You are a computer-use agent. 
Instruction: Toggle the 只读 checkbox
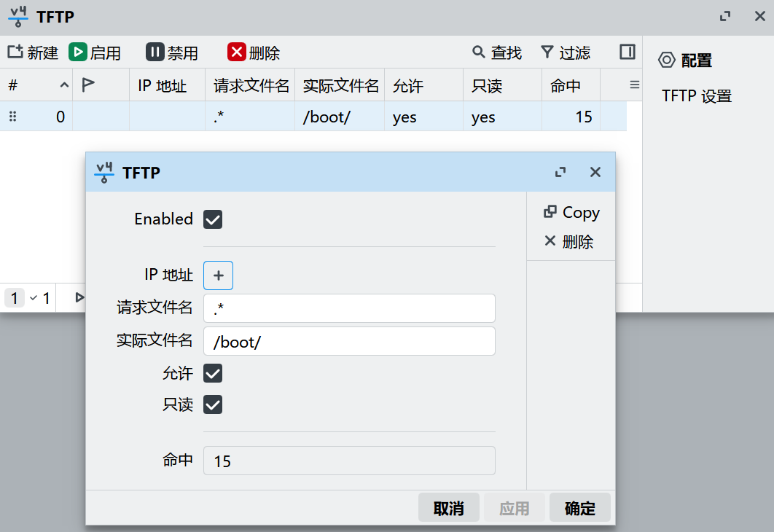point(213,404)
